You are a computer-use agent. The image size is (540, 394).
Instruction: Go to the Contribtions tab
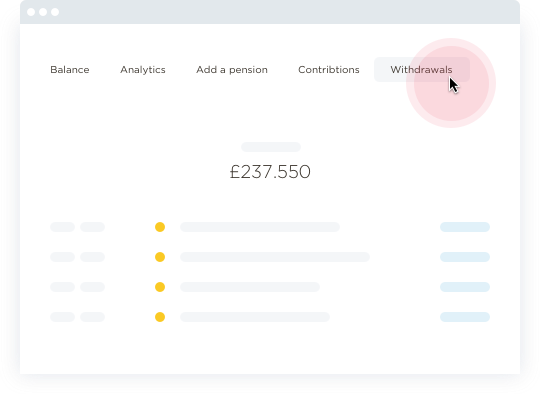pos(329,70)
